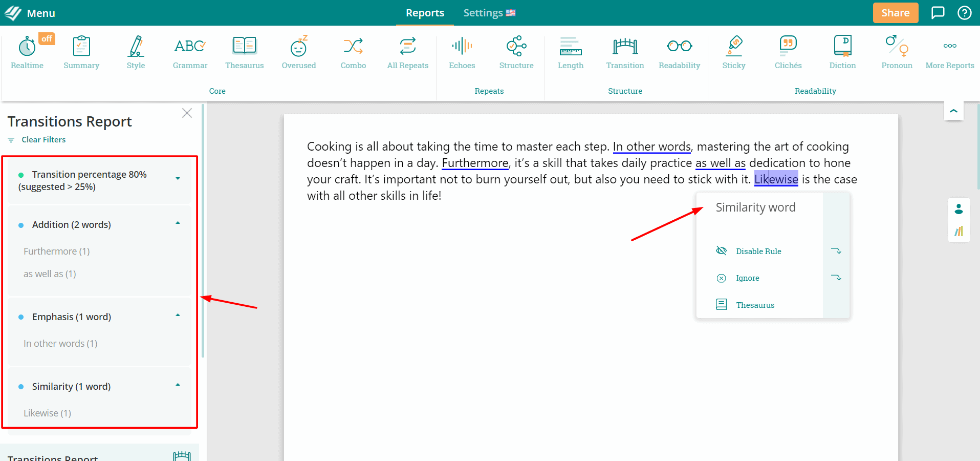Click the ProWritingAid logo

point(13,13)
